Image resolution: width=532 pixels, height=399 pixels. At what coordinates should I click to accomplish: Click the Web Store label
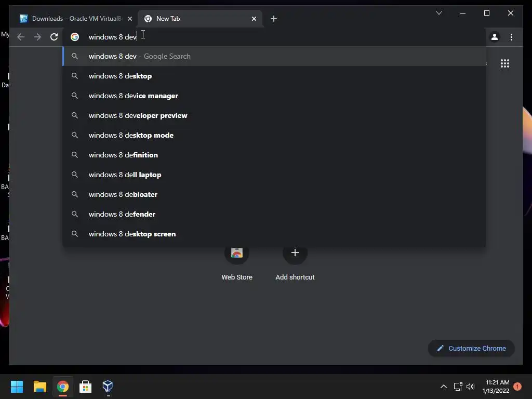coord(237,277)
